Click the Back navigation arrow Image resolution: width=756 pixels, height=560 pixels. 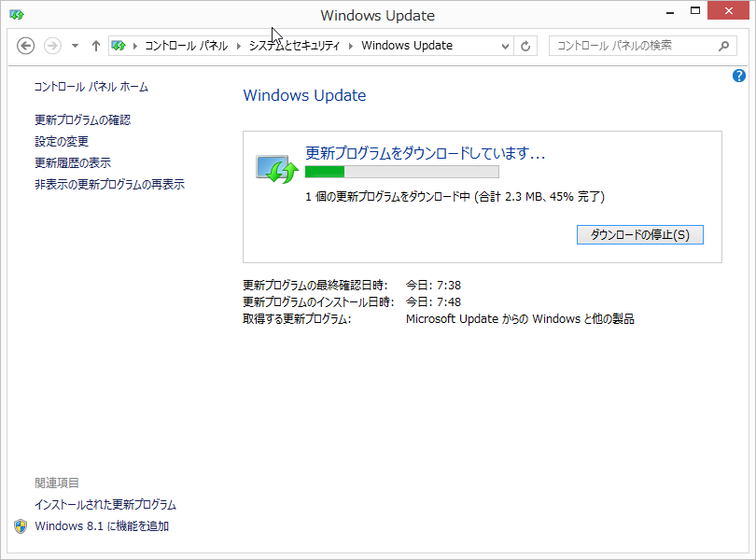click(25, 46)
